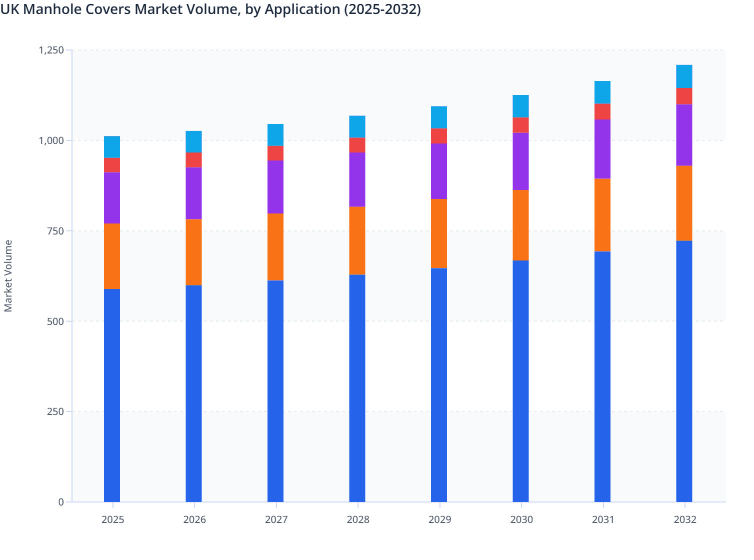The image size is (754, 560).
Task: Select the blue segment of the 2030 bar
Action: click(520, 381)
